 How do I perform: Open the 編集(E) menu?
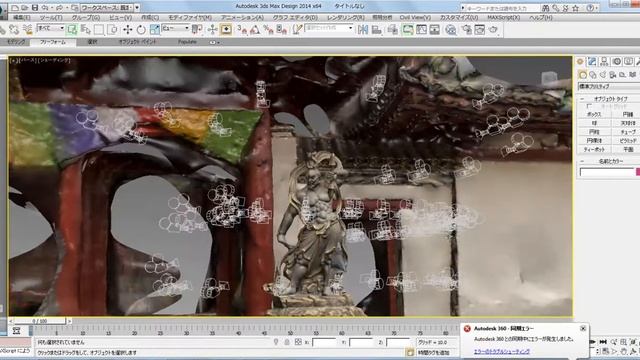(21, 18)
